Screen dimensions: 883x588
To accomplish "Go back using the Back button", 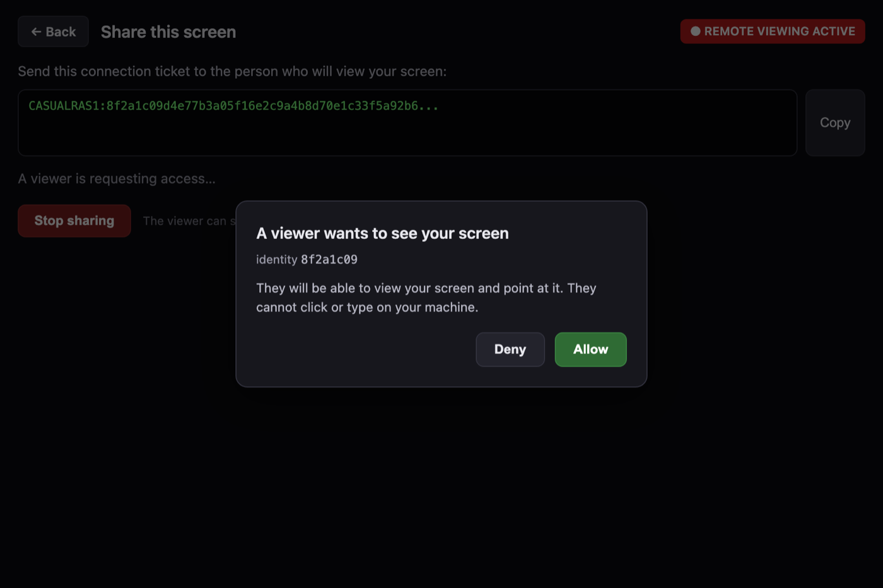I will click(53, 32).
